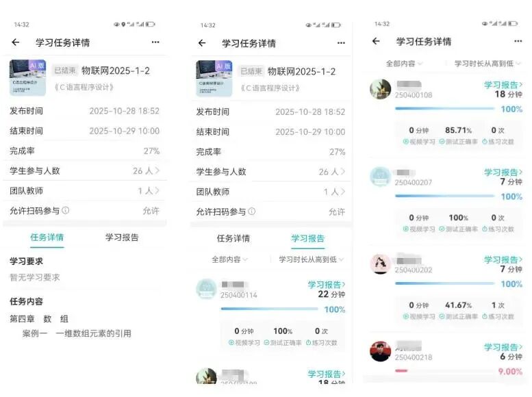Tap progress bar of student 250400202
The width and height of the screenshot is (532, 397).
click(x=445, y=283)
